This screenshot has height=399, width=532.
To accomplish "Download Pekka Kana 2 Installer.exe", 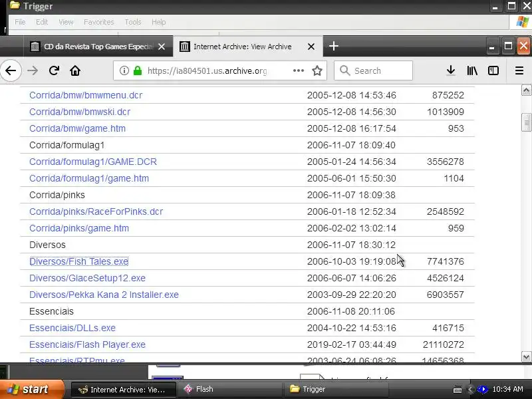I will [104, 295].
